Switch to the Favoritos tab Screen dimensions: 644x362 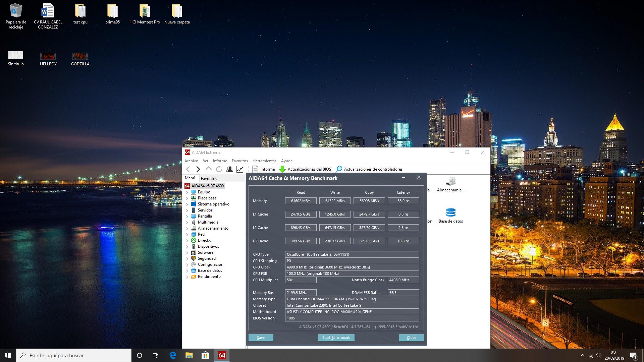point(209,179)
